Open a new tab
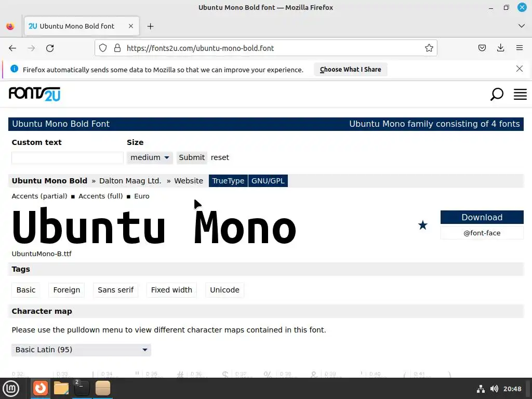The width and height of the screenshot is (532, 399). (x=150, y=26)
